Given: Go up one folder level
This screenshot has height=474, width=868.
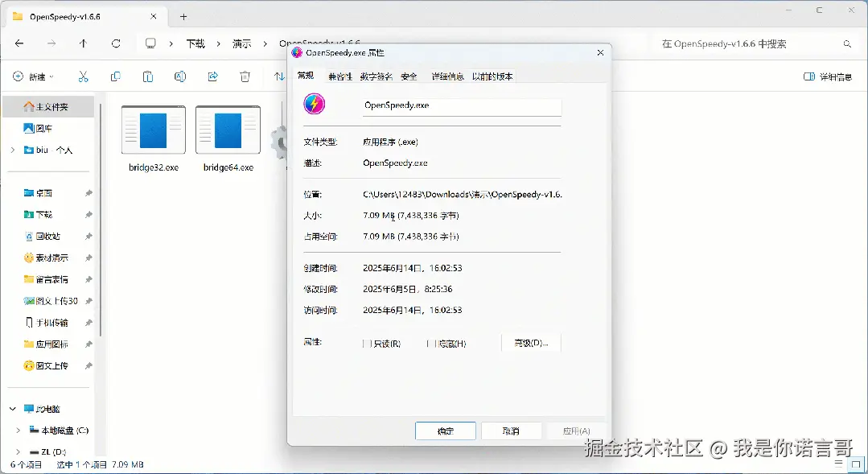Looking at the screenshot, I should (83, 43).
